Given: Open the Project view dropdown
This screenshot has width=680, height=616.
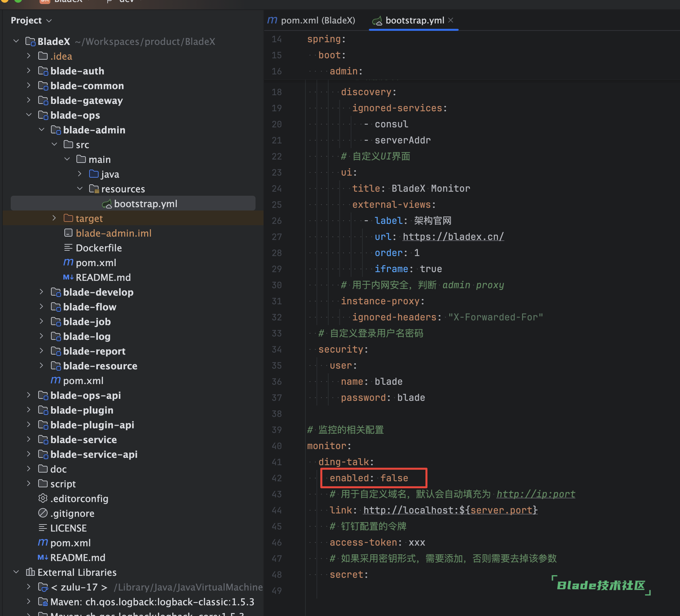Looking at the screenshot, I should tap(32, 20).
